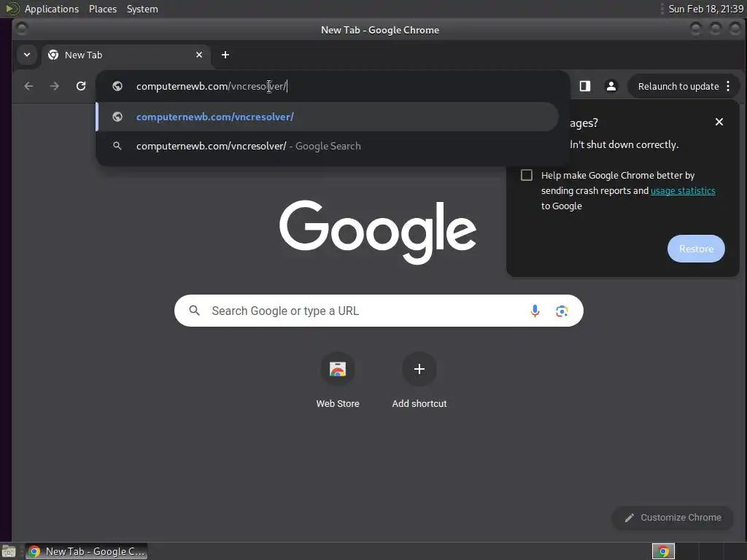This screenshot has height=560, width=747.
Task: Choose the Google Search suggestion row
Action: click(x=328, y=146)
